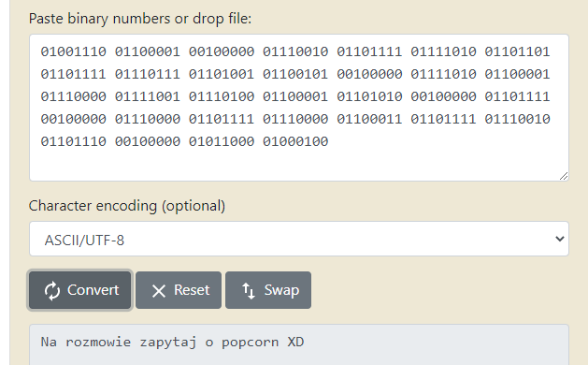Click the Convert button label
Image resolution: width=588 pixels, height=365 pixels.
93,290
